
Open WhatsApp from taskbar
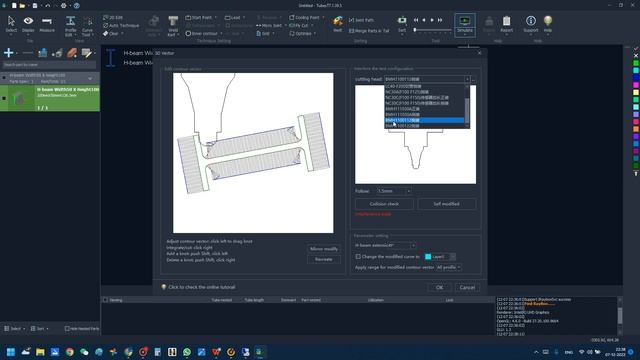pos(187,352)
